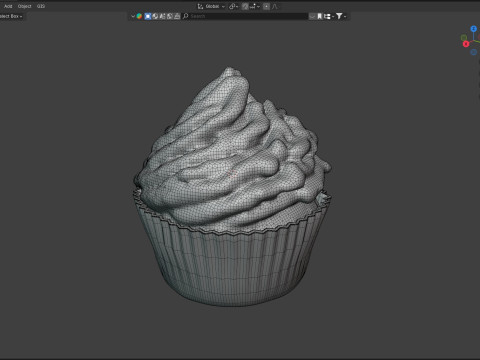Screen dimensions: 480x360
Task: Open the proportional falloff curve icon
Action: [275, 6]
